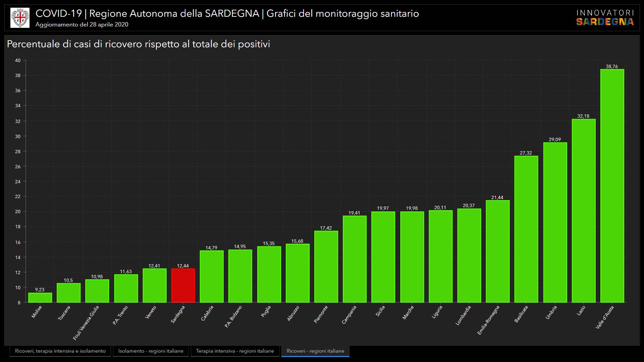Click the red Sardegna bar
Screen dimensions: 644x362
(183, 286)
